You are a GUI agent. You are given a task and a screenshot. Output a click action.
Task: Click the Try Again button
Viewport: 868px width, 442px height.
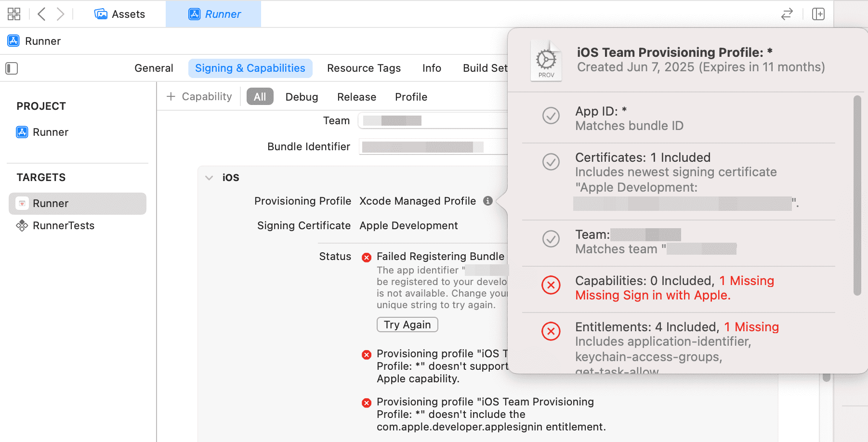coord(407,325)
